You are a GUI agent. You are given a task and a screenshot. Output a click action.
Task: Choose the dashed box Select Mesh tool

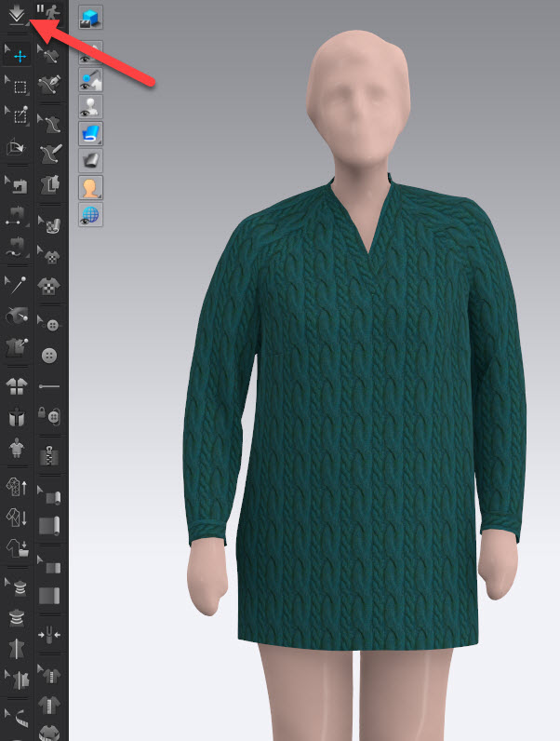tap(17, 86)
